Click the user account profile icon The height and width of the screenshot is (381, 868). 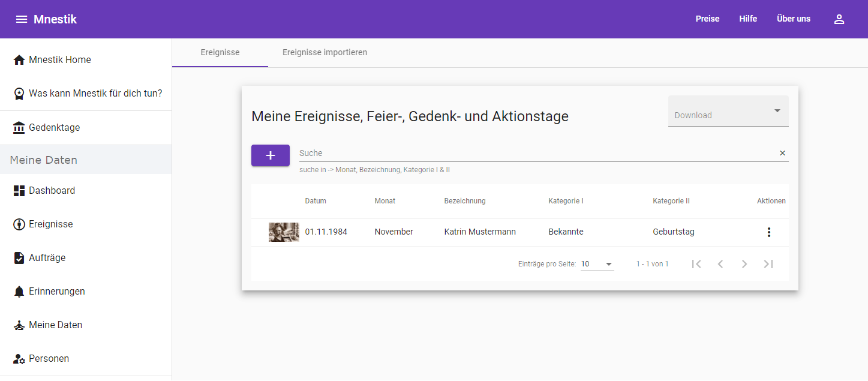pos(839,19)
